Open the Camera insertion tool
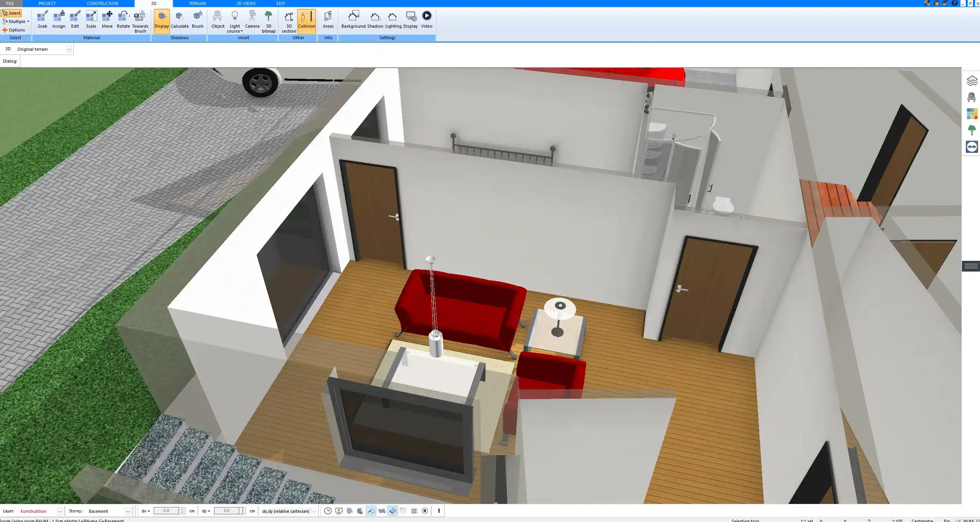 (x=252, y=19)
